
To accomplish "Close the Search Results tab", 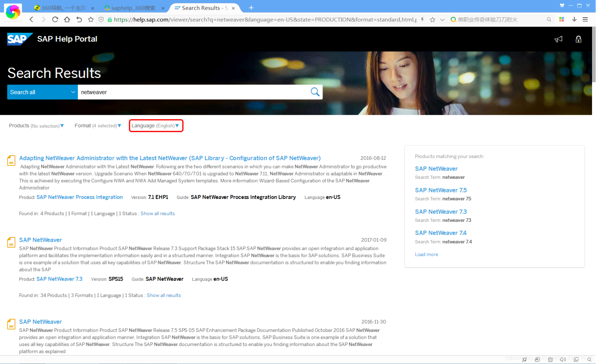I will [x=233, y=8].
